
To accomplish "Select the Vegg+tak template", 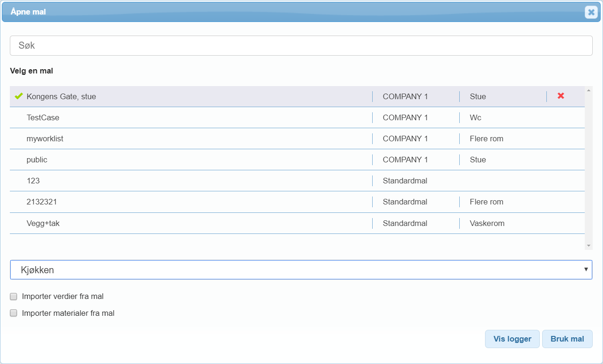I will tap(43, 223).
